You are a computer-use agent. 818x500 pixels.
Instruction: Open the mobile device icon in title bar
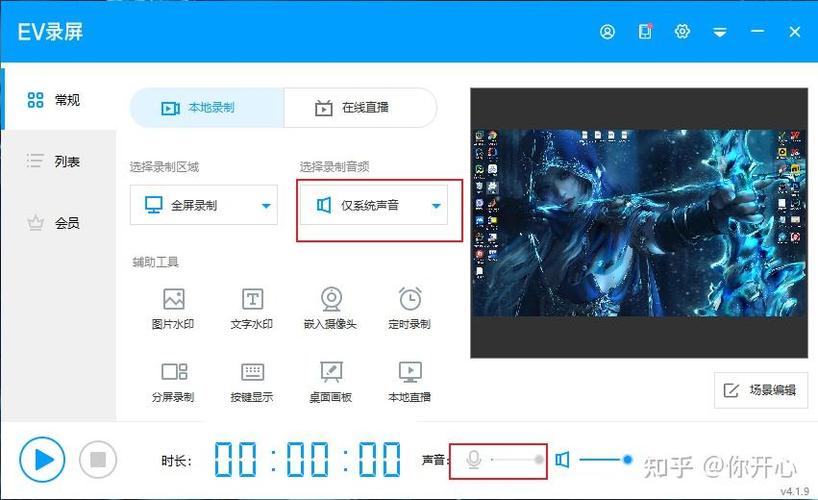click(645, 32)
